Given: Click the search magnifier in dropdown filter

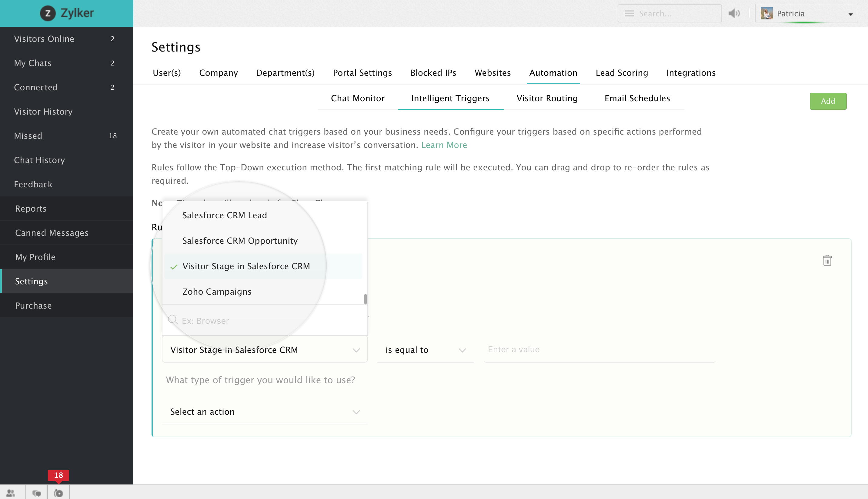Looking at the screenshot, I should point(173,320).
